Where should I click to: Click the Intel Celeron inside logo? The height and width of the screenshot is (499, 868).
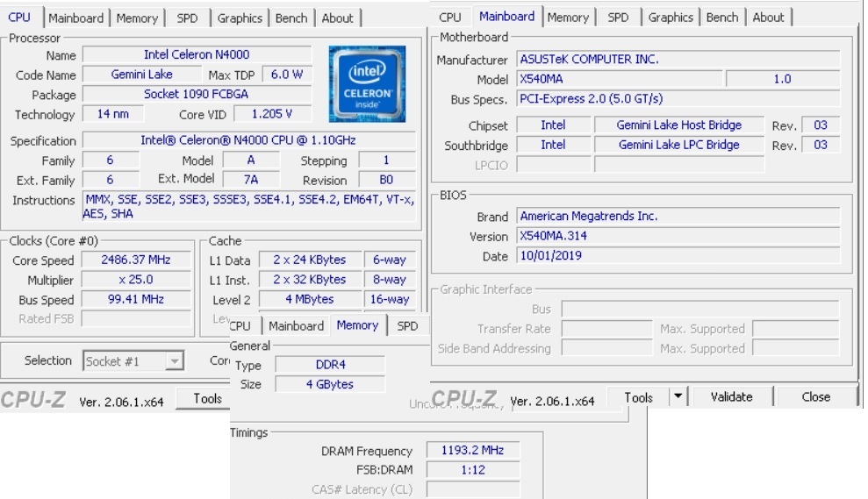point(366,84)
